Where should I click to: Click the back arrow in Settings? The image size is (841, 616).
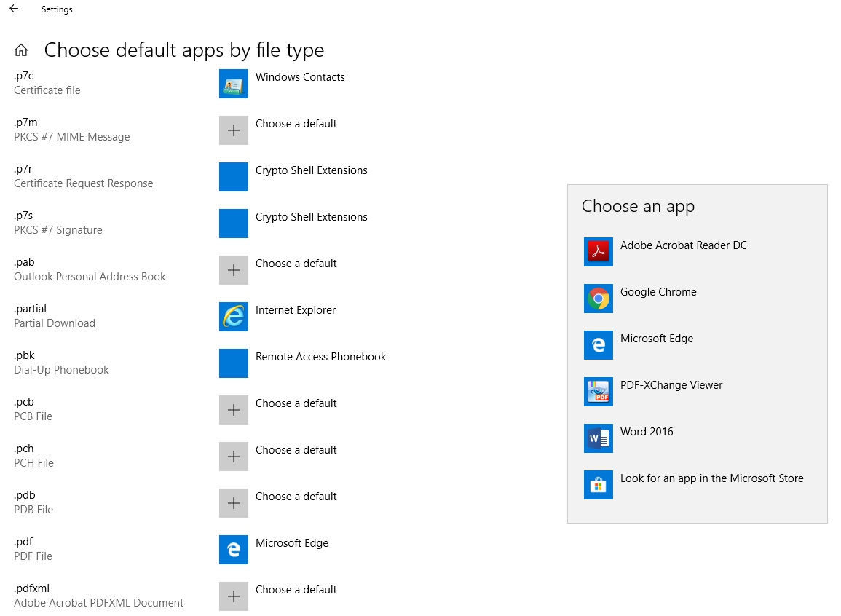14,9
